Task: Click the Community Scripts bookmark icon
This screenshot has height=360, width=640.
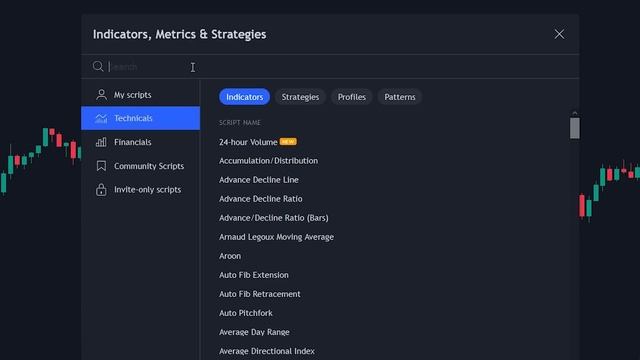Action: coord(101,166)
